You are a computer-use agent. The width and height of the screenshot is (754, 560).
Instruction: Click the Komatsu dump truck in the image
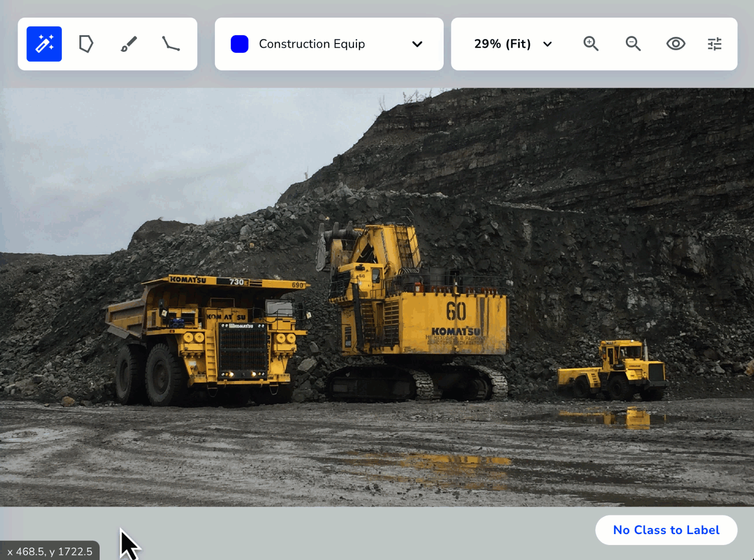[208, 340]
